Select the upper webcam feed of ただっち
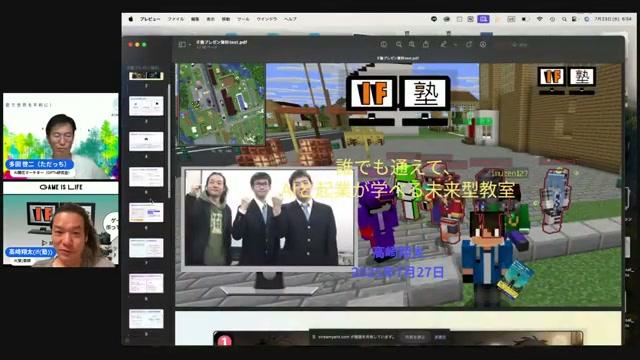 pos(61,136)
